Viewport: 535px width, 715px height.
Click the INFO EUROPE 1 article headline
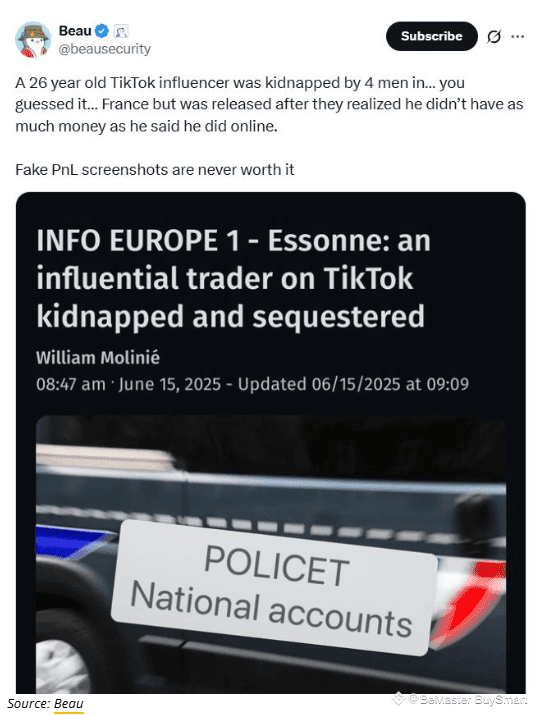coord(233,278)
